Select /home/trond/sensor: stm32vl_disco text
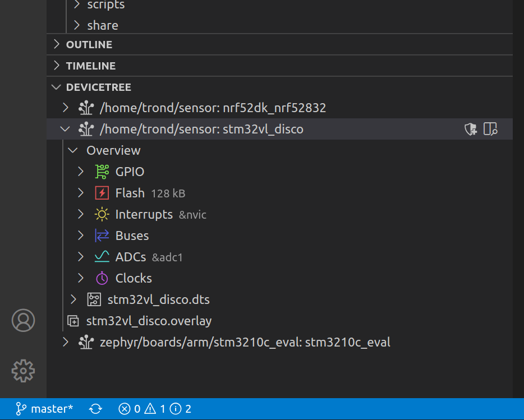This screenshot has height=420, width=524. [201, 130]
